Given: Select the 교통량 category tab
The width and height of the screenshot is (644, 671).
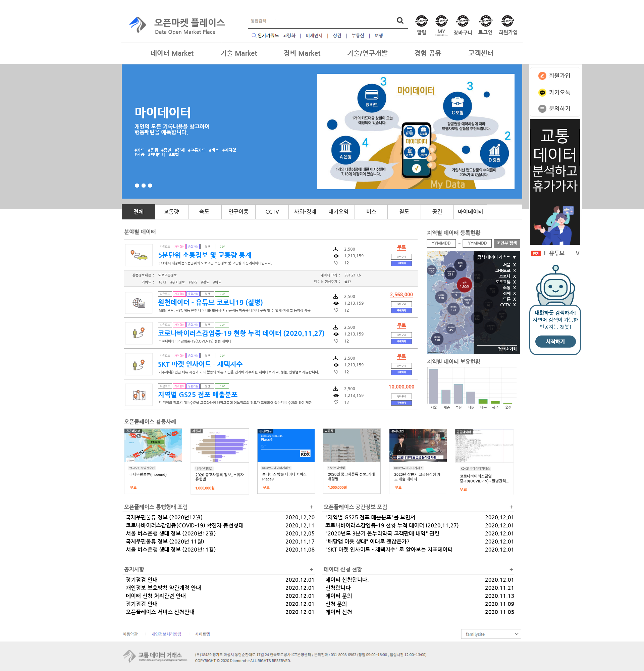Looking at the screenshot, I should coord(171,212).
